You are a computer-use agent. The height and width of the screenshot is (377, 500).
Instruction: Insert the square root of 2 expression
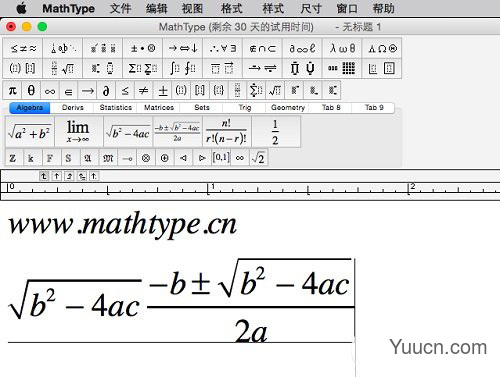pyautogui.click(x=258, y=158)
